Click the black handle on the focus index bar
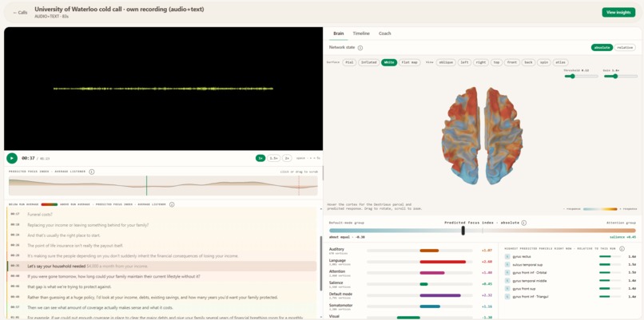 click(x=463, y=231)
